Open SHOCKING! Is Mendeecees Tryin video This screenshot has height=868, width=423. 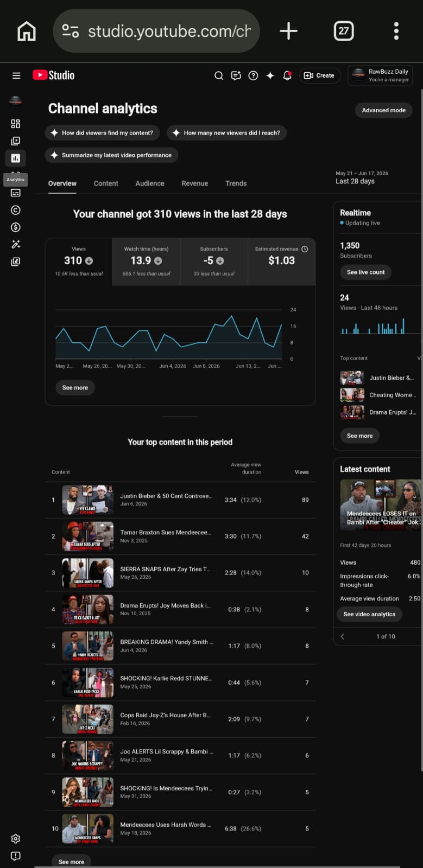tap(180, 792)
